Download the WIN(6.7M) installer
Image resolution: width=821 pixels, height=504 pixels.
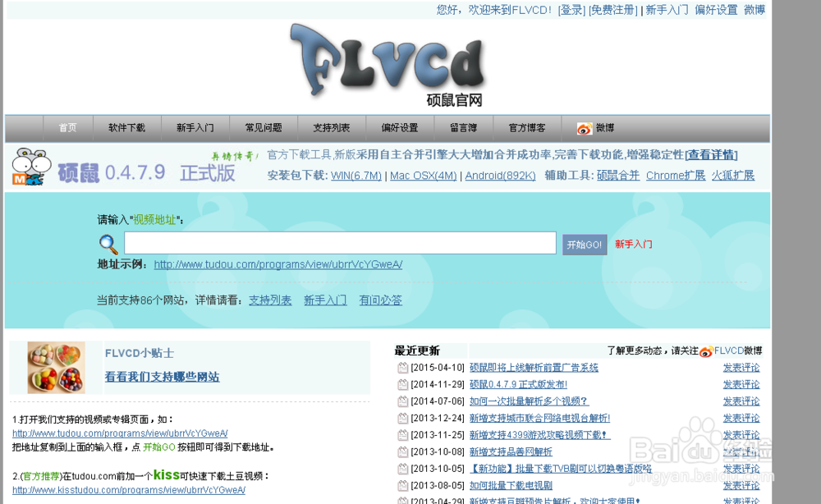(356, 176)
